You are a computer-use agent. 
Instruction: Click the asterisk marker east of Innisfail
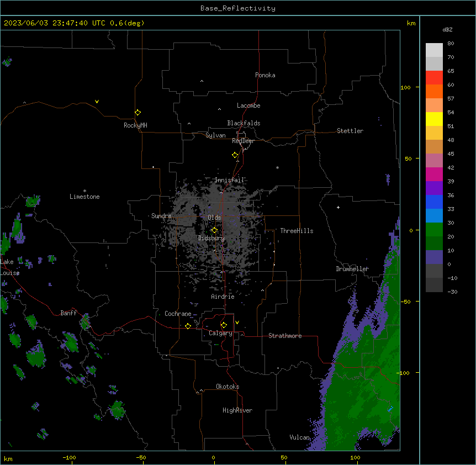click(277, 167)
